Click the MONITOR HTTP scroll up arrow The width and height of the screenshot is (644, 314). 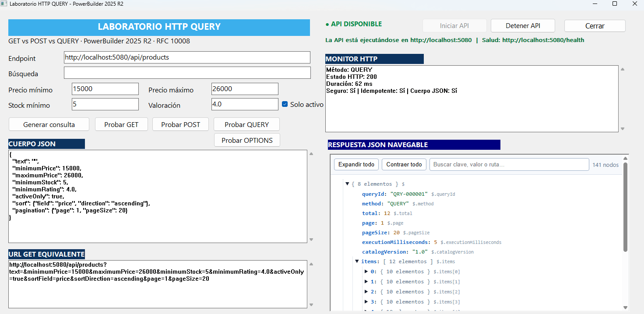pos(622,69)
